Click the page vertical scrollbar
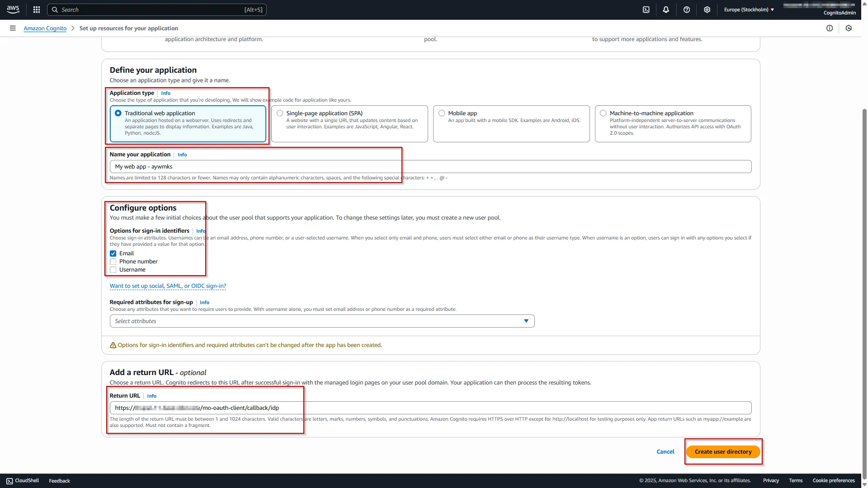The width and height of the screenshot is (868, 488). [x=864, y=294]
